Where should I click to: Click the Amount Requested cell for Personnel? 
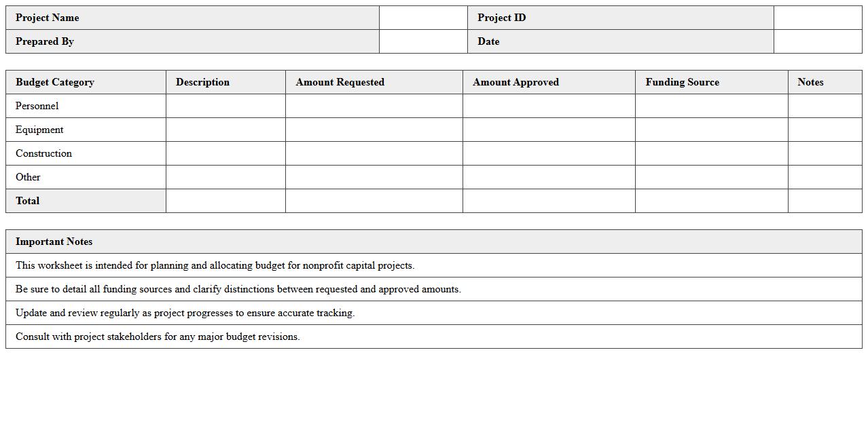tap(374, 106)
